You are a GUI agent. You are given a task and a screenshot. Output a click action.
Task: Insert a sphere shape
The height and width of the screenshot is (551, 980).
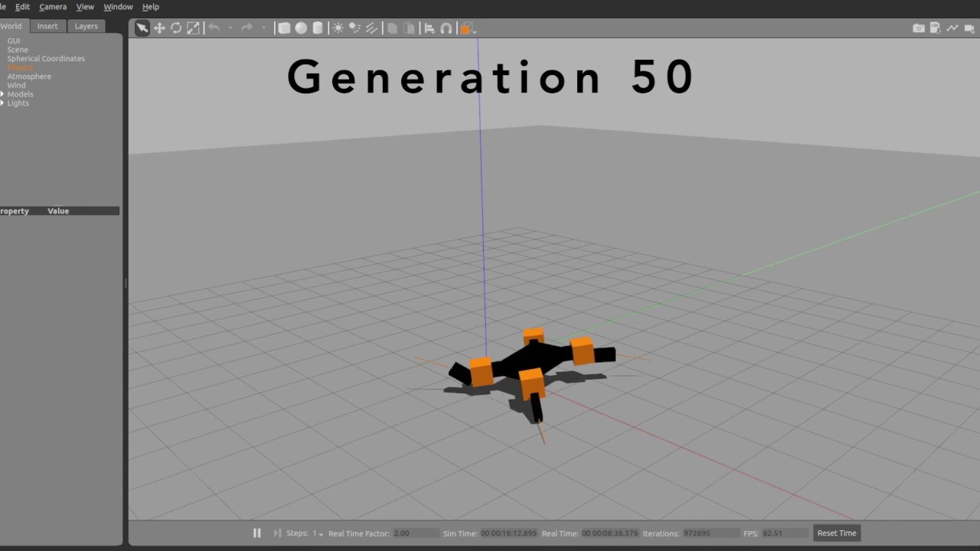[301, 28]
